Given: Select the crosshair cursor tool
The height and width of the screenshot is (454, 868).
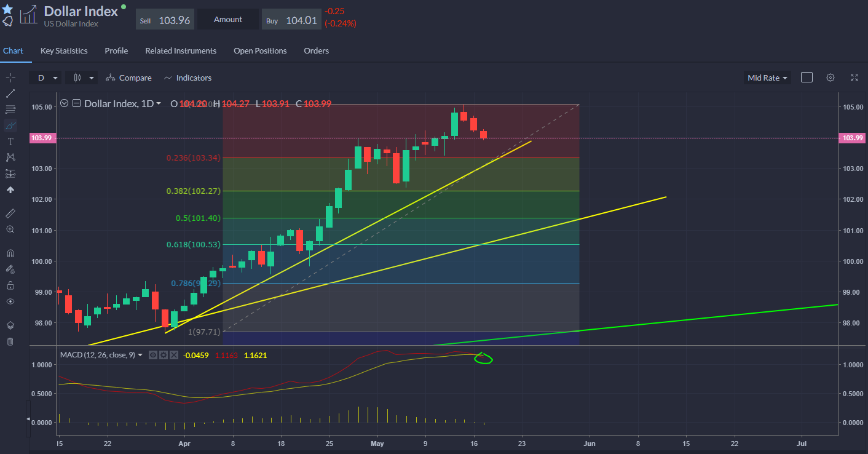Looking at the screenshot, I should pyautogui.click(x=10, y=78).
